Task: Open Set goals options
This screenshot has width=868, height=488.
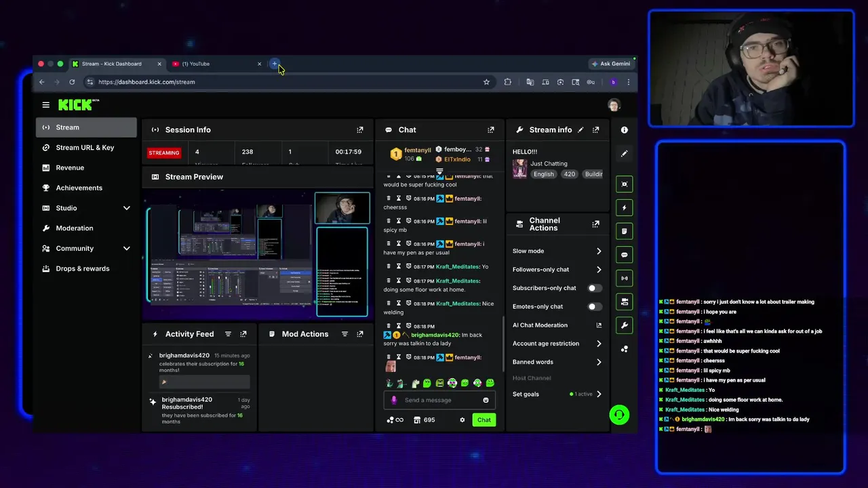Action: click(x=557, y=394)
